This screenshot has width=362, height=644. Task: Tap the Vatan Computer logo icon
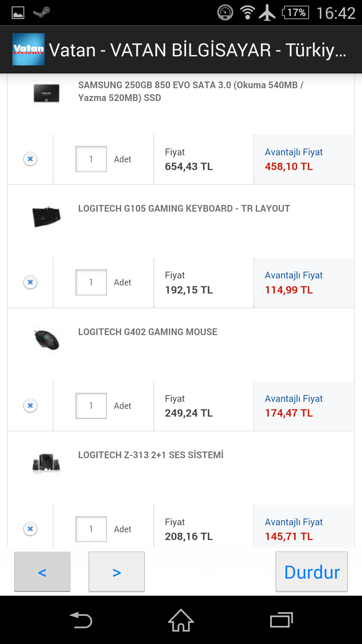(28, 49)
